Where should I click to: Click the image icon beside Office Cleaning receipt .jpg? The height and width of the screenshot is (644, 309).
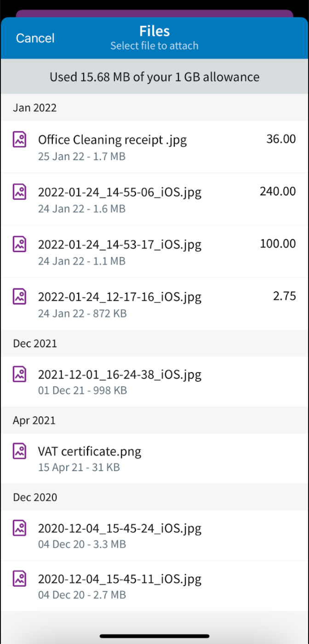point(19,138)
